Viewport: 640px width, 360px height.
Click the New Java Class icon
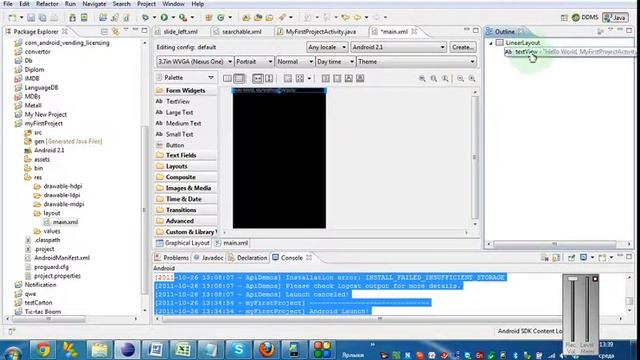point(221,18)
